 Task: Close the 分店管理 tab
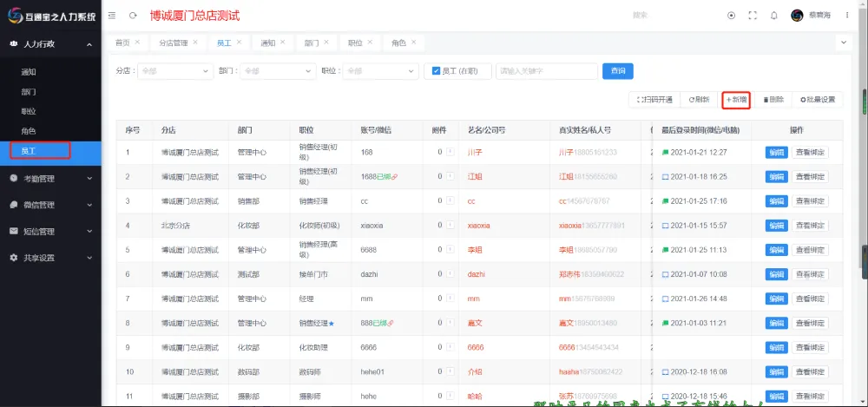(x=195, y=42)
